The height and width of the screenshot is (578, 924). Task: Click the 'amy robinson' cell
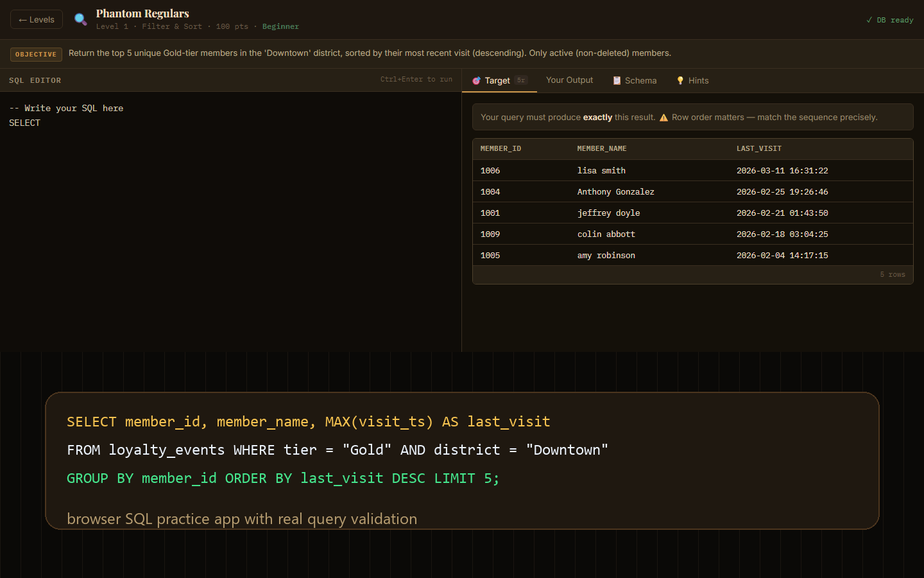click(x=606, y=255)
